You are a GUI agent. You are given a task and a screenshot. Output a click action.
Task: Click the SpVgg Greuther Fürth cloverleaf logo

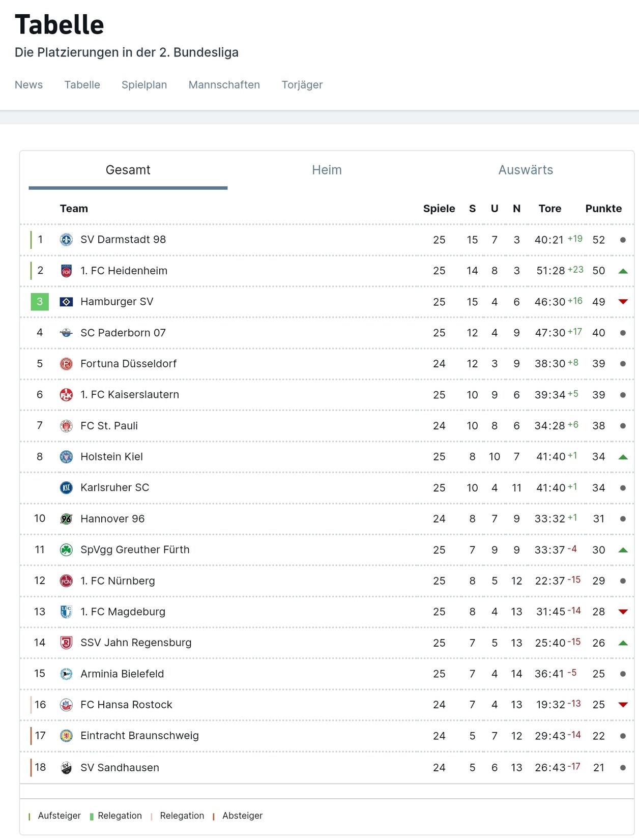pos(66,550)
